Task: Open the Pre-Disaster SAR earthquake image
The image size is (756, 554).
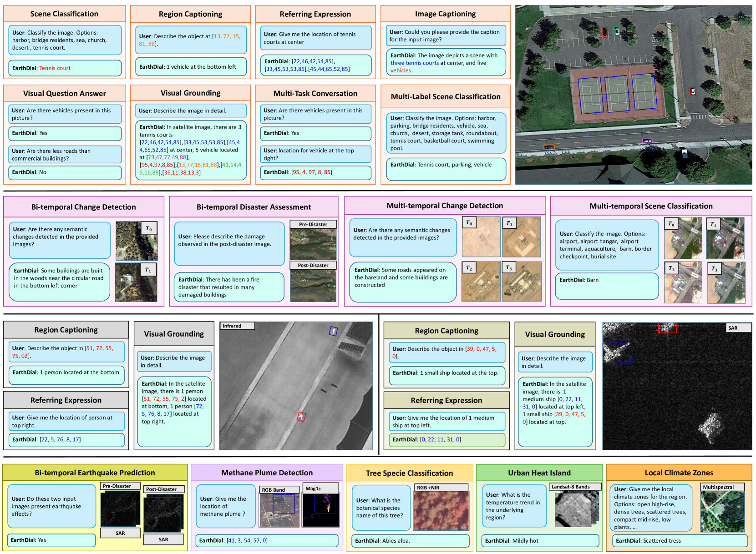Action: [119, 509]
